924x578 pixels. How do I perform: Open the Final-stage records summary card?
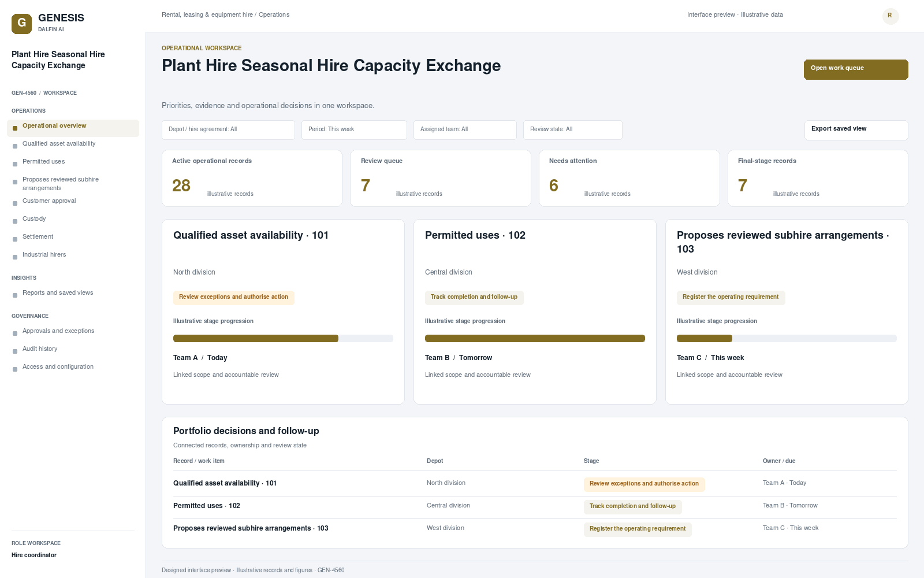click(818, 178)
